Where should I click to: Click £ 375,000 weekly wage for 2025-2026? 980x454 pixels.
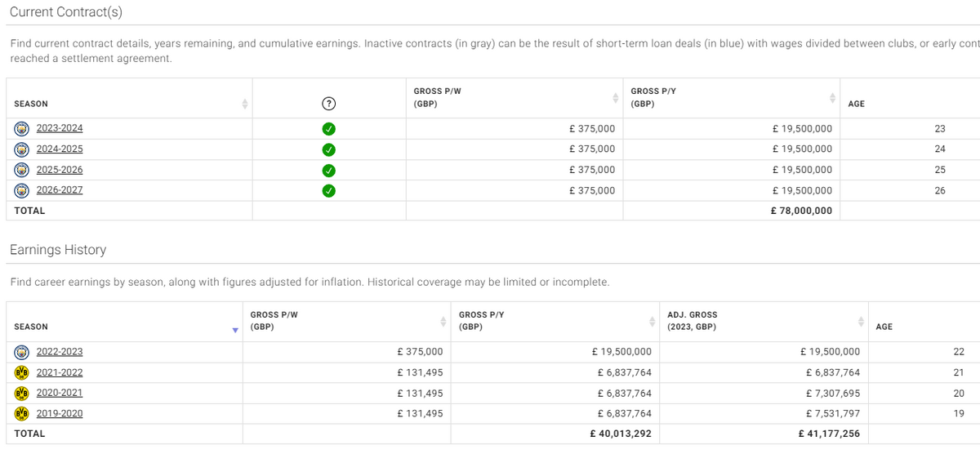click(592, 170)
